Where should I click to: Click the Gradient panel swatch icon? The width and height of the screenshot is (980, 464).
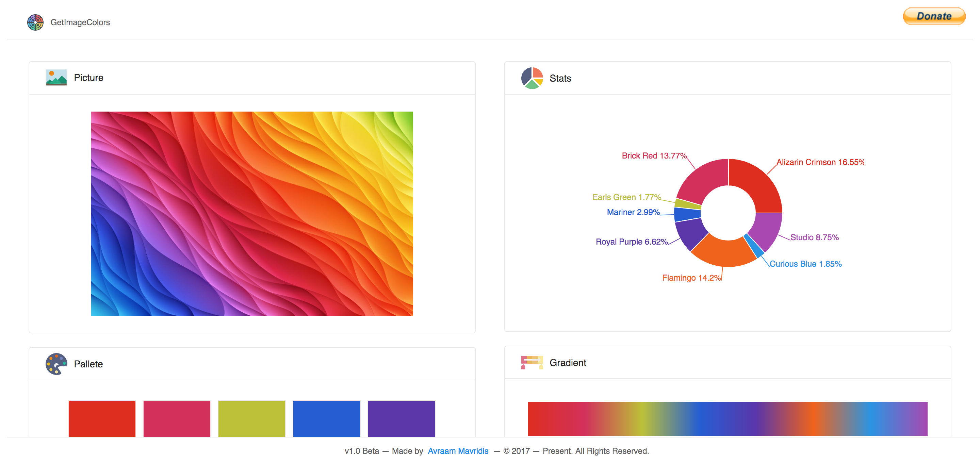(x=532, y=362)
